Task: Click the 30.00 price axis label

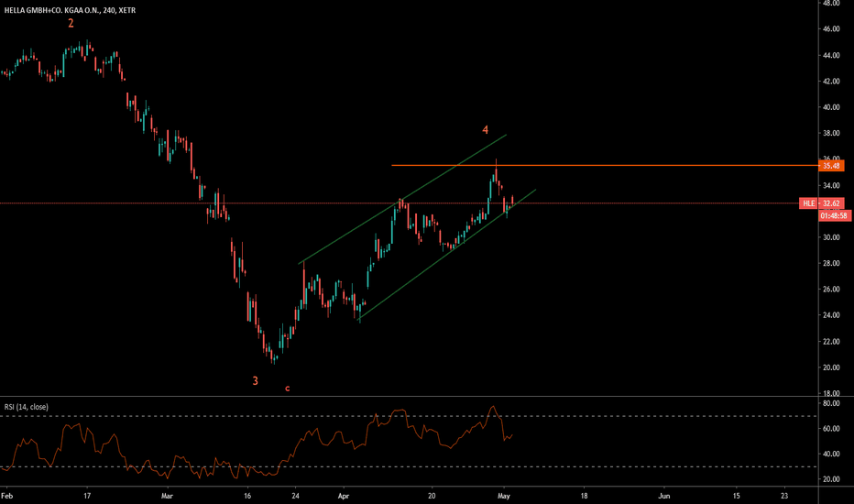Action: point(831,237)
